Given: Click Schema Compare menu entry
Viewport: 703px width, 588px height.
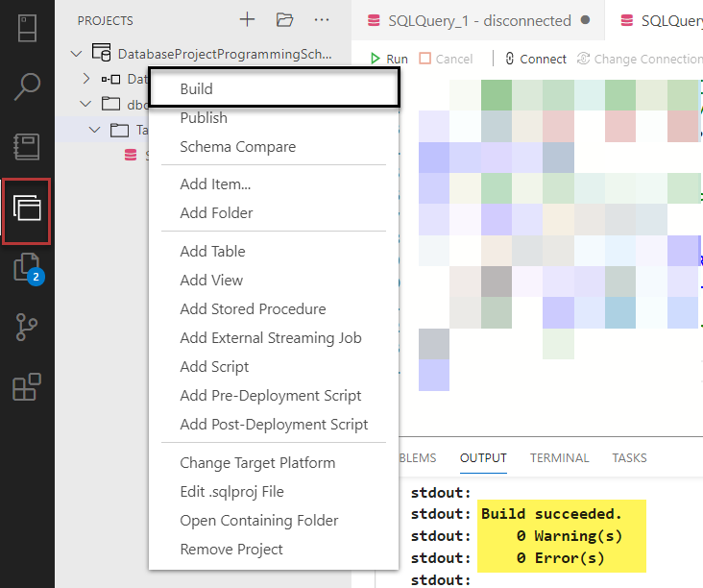Looking at the screenshot, I should [x=237, y=147].
